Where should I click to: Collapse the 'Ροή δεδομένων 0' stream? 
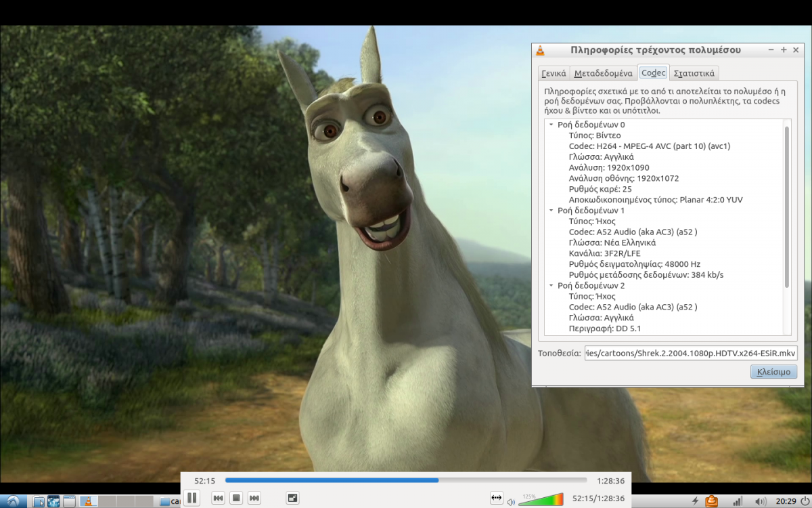point(551,125)
